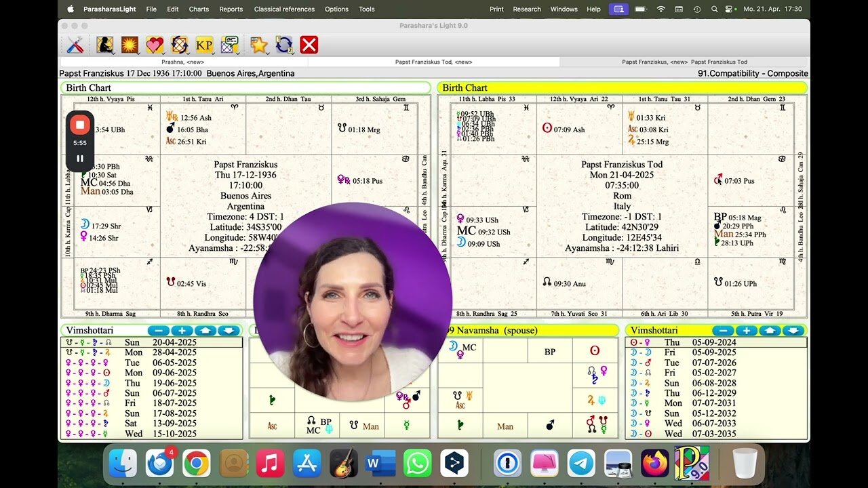The image size is (868, 488).
Task: Click plus button in right Vimshottari panel
Action: (746, 331)
